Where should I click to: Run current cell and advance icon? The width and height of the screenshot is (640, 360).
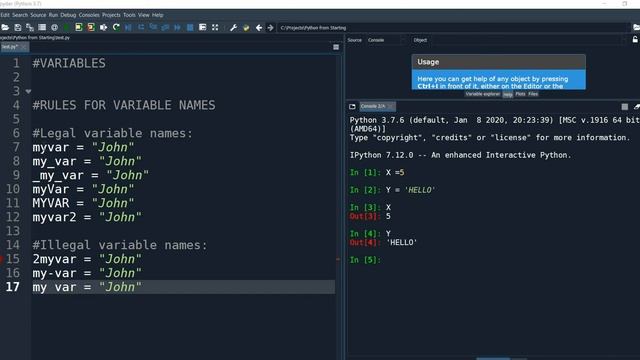(91, 27)
